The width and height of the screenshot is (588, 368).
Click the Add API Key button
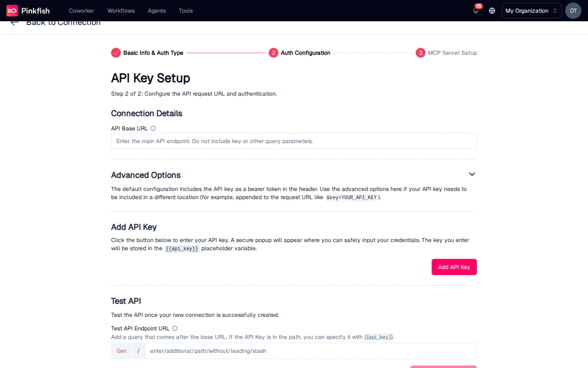tap(454, 267)
